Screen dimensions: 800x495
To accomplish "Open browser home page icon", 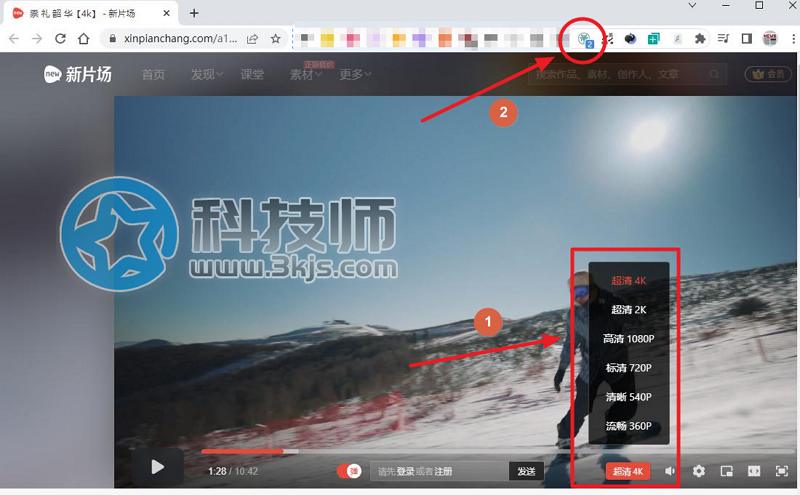I will click(84, 39).
